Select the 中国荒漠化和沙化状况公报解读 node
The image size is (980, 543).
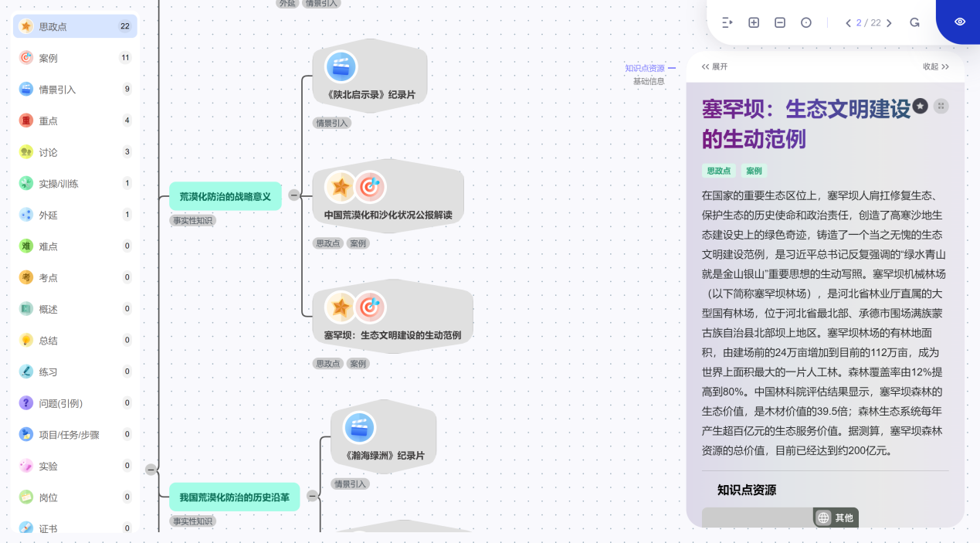(388, 197)
